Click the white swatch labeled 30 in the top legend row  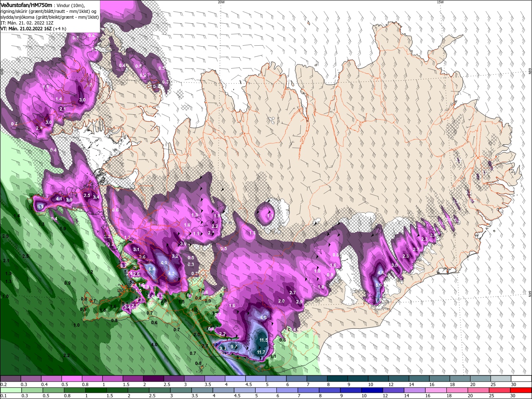(522, 379)
